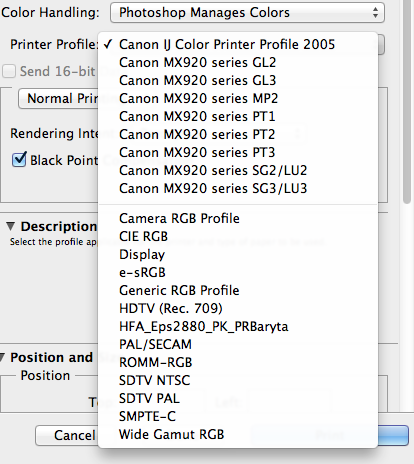This screenshot has width=414, height=464.
Task: Select HDTV (Rec. 709) profile
Action: pos(238,308)
